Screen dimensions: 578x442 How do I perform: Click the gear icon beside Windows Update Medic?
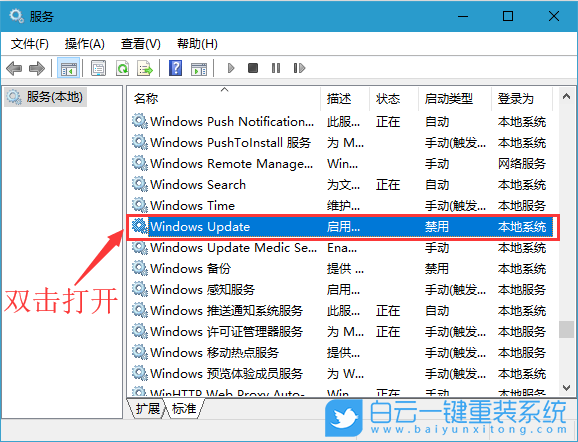tap(140, 247)
